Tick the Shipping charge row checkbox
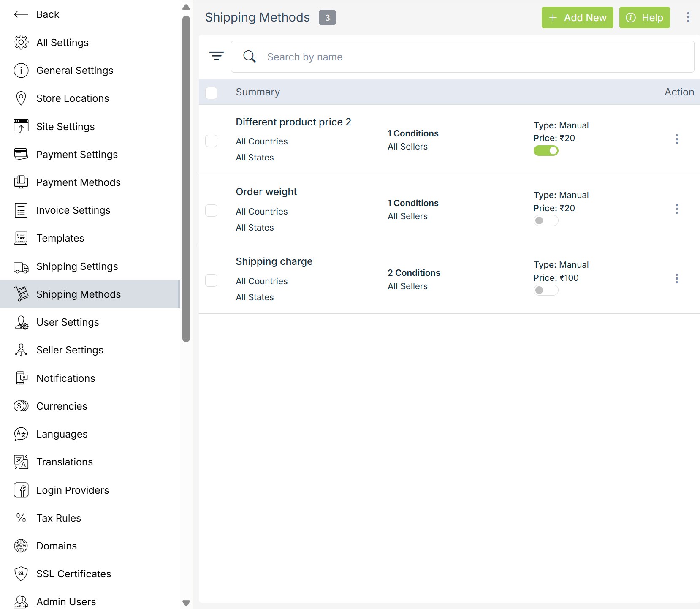 pyautogui.click(x=211, y=280)
